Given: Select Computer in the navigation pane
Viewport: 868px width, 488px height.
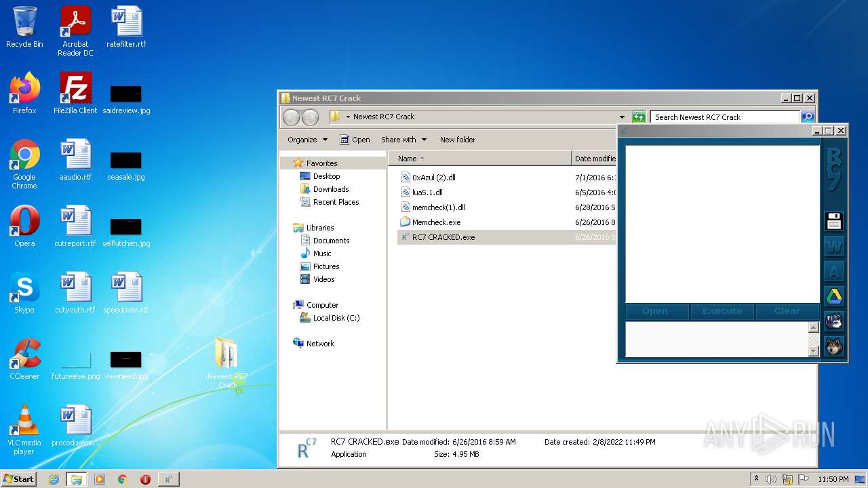Looking at the screenshot, I should pyautogui.click(x=322, y=305).
